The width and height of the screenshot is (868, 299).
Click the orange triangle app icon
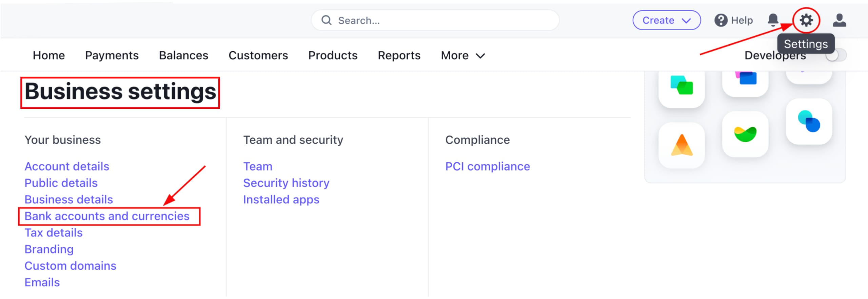pos(682,145)
